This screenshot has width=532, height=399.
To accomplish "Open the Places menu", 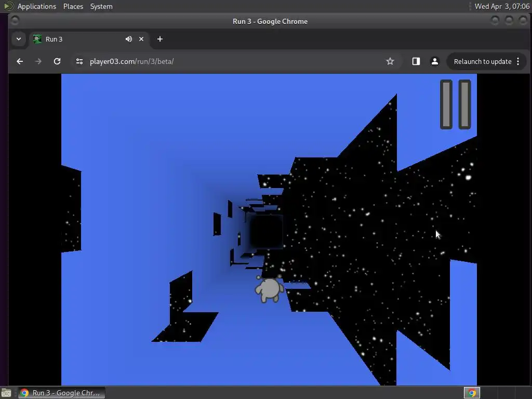I will coord(73,6).
